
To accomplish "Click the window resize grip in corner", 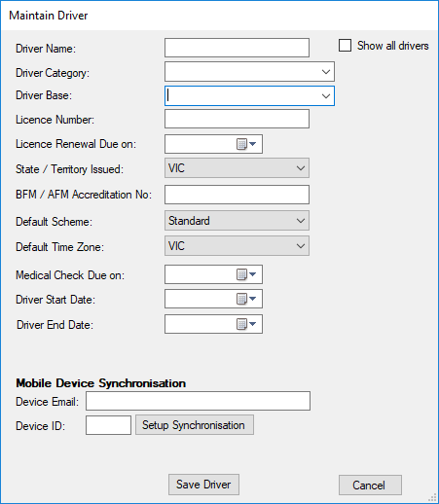I will (432, 497).
